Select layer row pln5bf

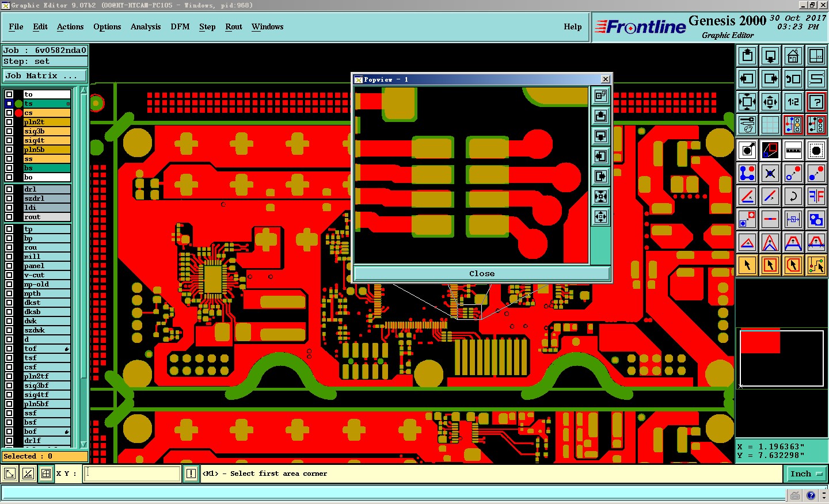pos(47,404)
